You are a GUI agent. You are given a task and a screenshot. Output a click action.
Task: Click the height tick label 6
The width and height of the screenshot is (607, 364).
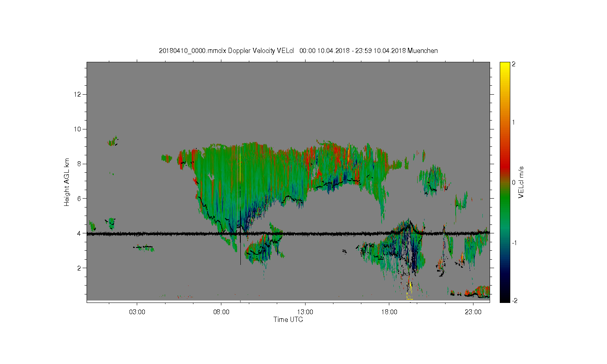80,198
